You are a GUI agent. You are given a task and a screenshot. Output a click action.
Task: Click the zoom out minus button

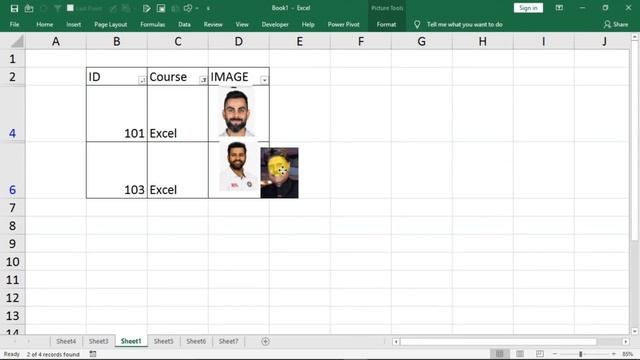pyautogui.click(x=555, y=354)
